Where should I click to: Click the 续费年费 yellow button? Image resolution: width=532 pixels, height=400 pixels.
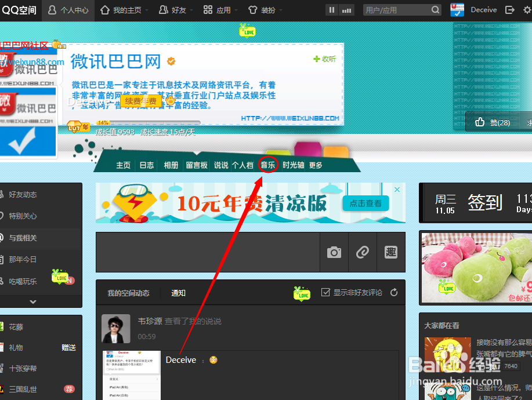tap(140, 101)
